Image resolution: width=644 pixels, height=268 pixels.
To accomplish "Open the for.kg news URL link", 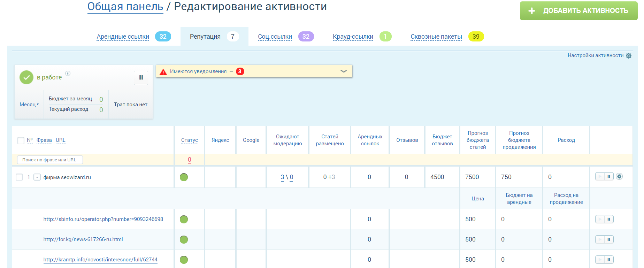I will 83,239.
